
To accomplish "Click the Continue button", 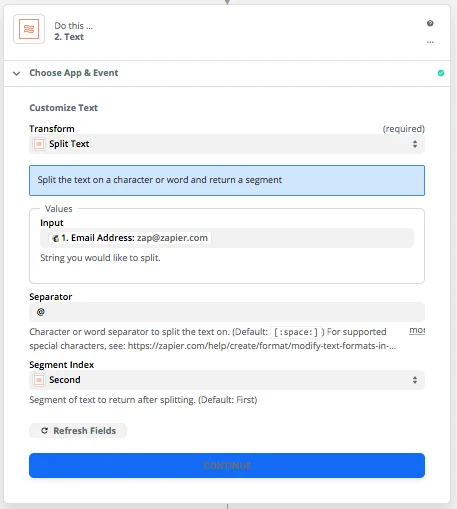I will click(x=227, y=465).
